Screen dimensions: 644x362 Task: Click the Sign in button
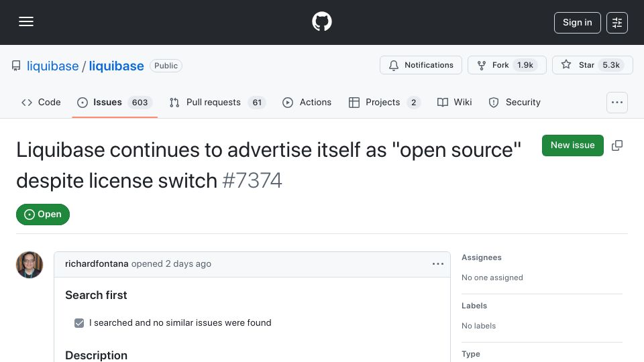click(x=577, y=23)
